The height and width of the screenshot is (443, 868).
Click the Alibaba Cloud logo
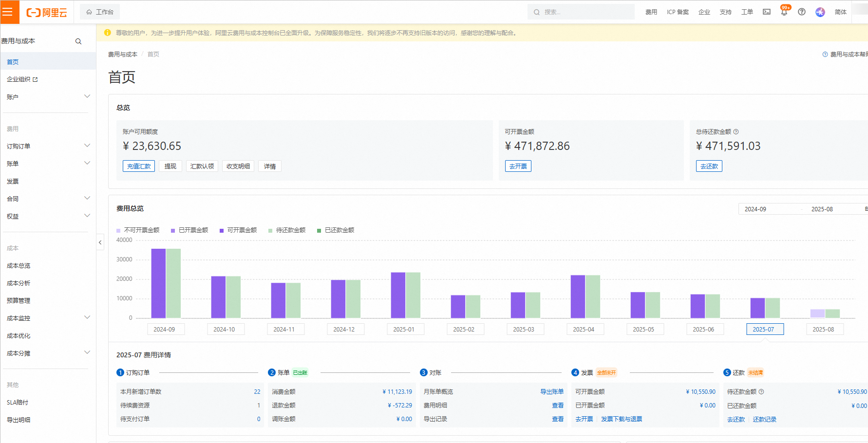[47, 13]
